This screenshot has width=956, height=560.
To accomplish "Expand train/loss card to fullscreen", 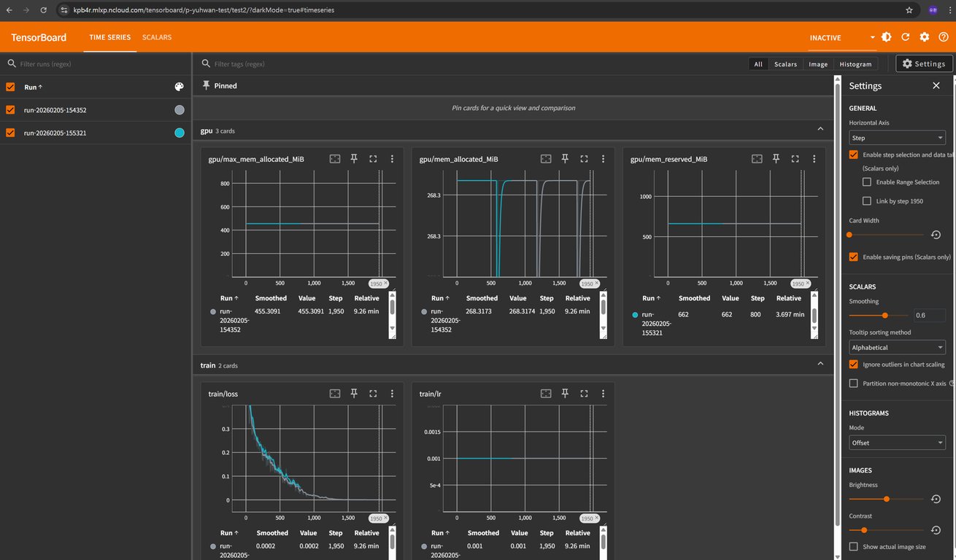I will click(373, 394).
